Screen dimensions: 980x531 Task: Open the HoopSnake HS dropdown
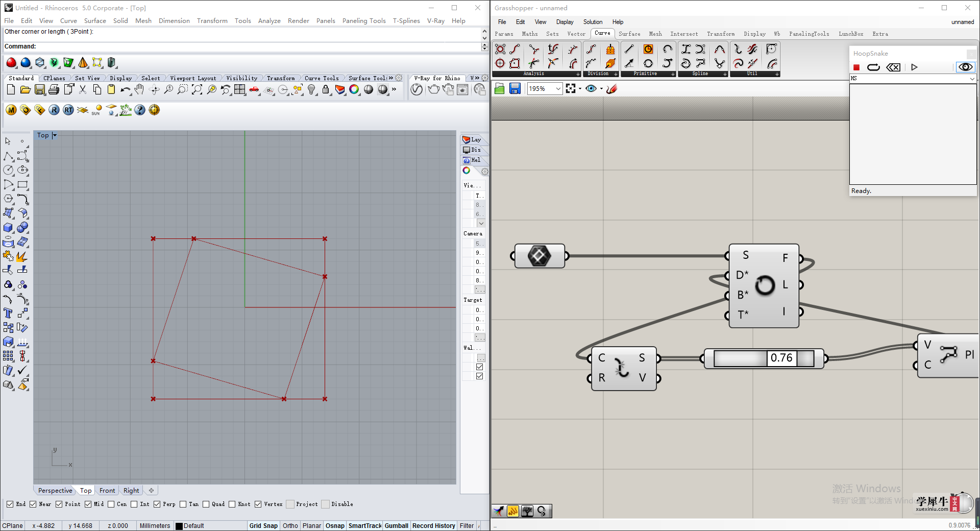(972, 79)
